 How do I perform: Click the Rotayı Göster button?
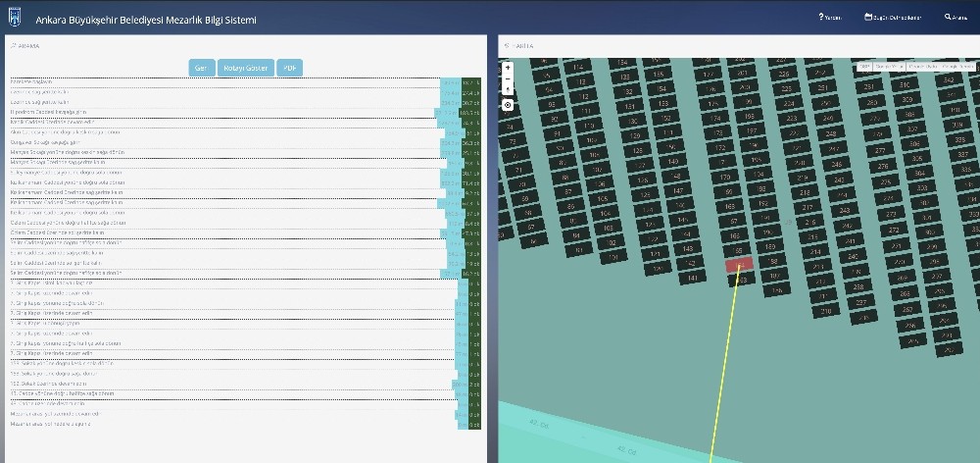(x=246, y=69)
